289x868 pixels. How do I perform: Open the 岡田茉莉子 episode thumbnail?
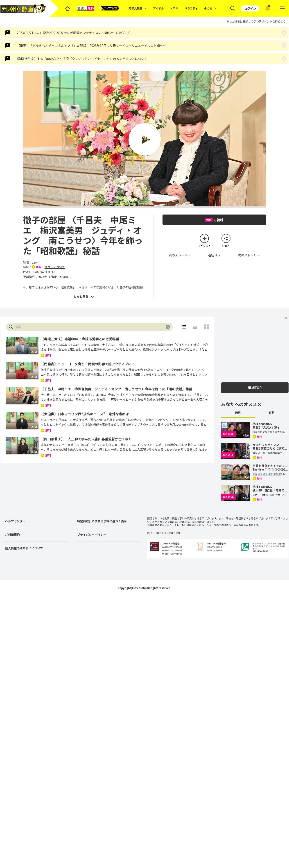22,445
